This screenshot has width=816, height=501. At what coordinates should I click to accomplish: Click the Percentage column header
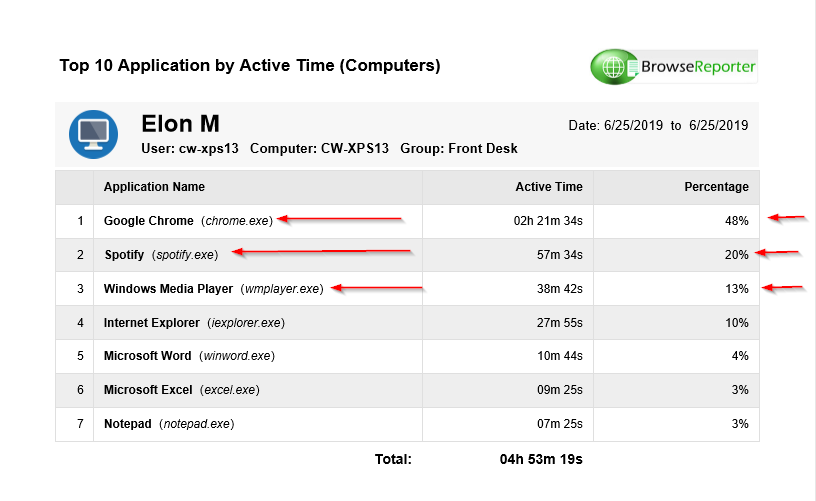pyautogui.click(x=716, y=187)
